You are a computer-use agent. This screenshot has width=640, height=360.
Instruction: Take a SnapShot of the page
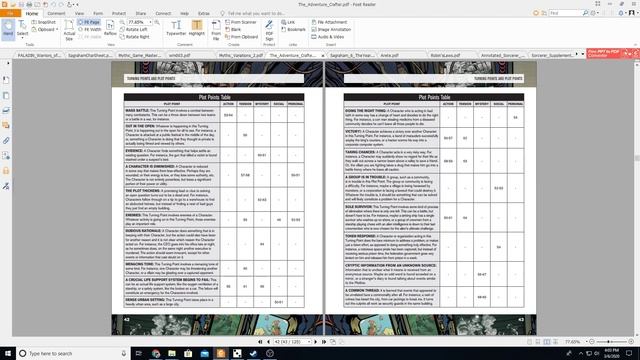pos(44,22)
